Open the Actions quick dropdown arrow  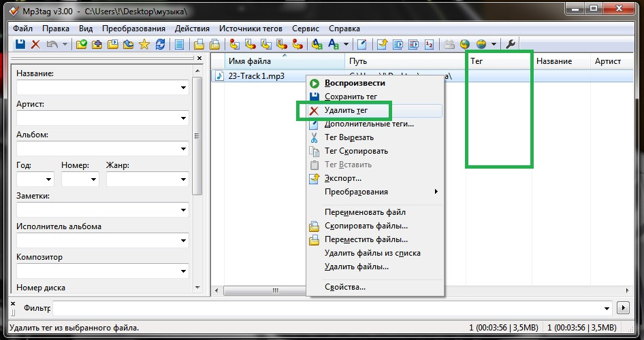(346, 44)
